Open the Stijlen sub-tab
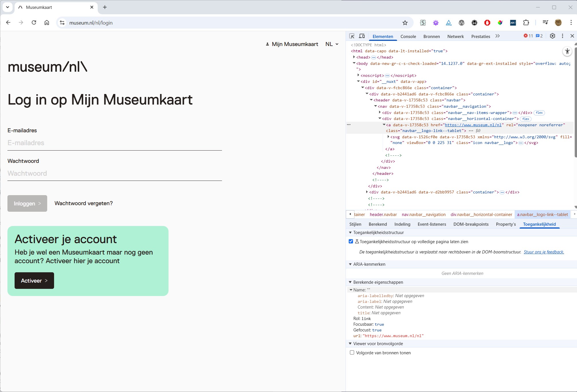Viewport: 577px width, 392px height. [x=355, y=224]
